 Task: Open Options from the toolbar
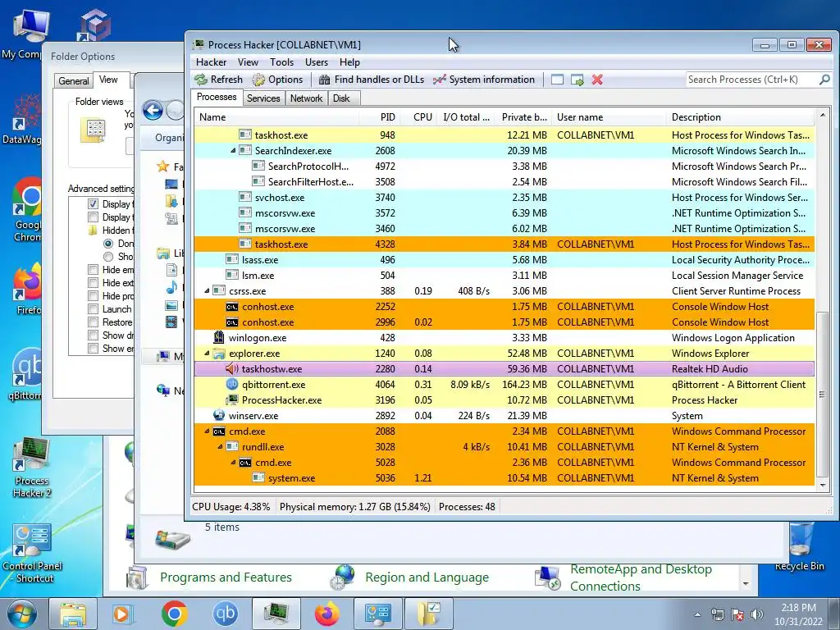coord(277,80)
